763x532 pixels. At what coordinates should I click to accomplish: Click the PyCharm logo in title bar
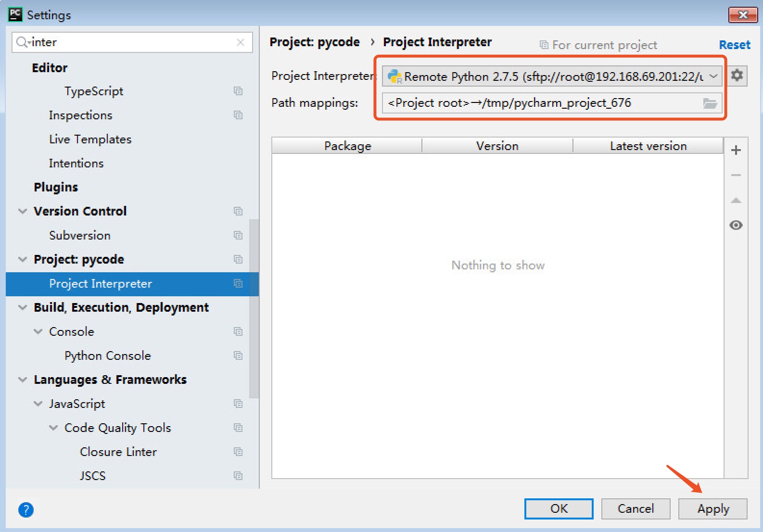pos(15,14)
